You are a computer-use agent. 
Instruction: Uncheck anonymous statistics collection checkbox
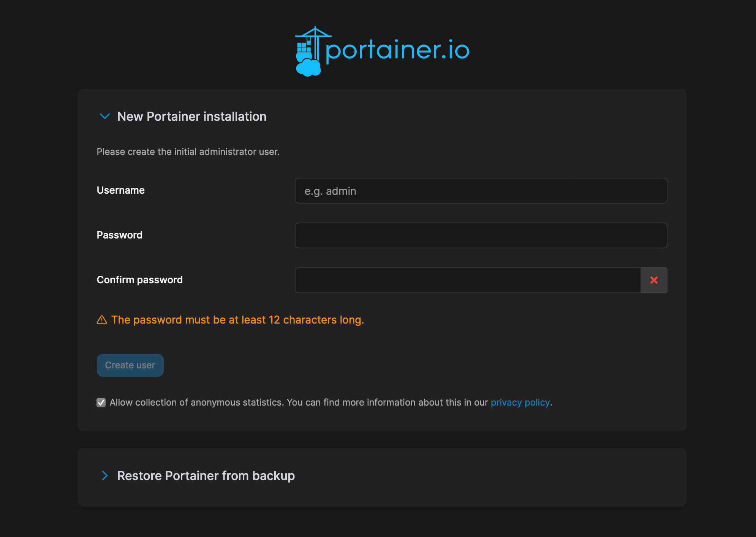pyautogui.click(x=101, y=403)
